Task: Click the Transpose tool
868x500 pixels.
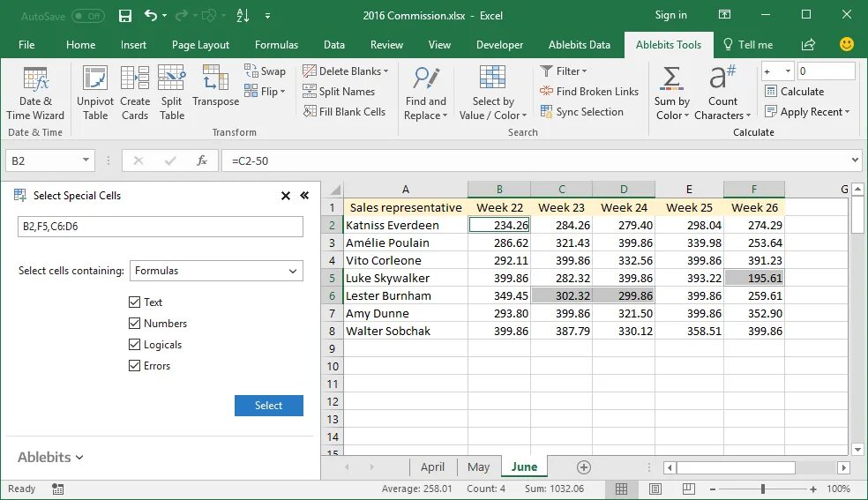Action: [215, 86]
